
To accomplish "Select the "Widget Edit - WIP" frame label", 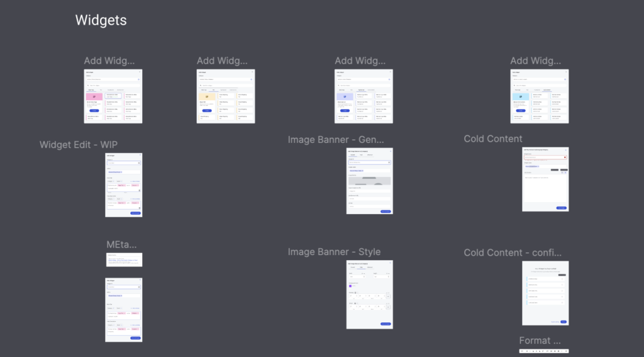I will pos(79,145).
